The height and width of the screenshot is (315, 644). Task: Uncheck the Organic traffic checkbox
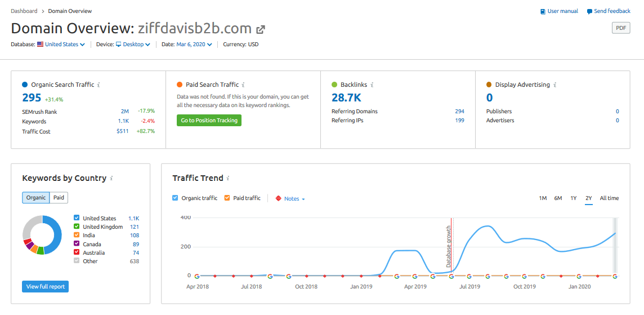tap(176, 198)
